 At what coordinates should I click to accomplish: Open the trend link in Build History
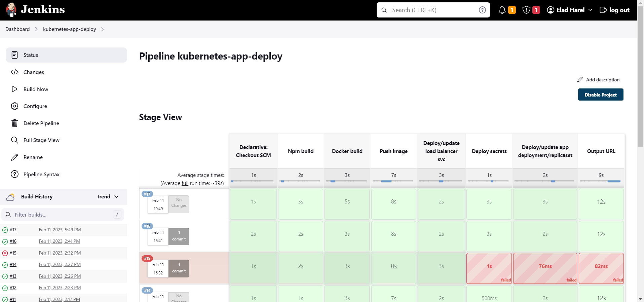point(104,197)
